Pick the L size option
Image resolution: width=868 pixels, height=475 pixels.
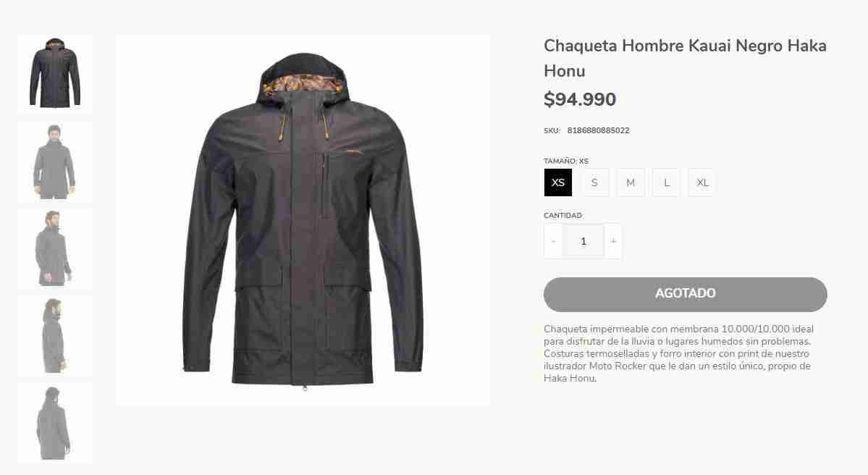coord(667,182)
